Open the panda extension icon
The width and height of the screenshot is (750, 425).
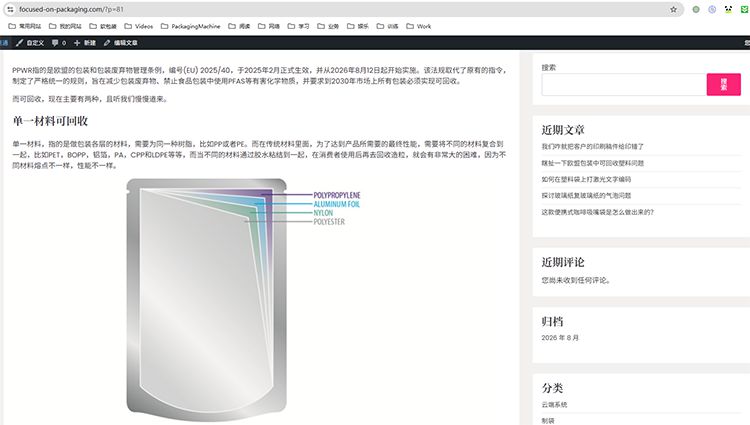(728, 9)
